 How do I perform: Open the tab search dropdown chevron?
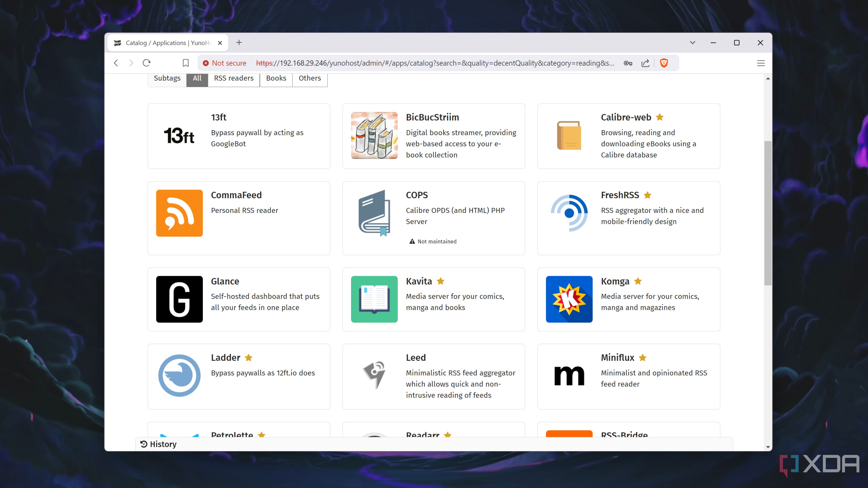692,43
